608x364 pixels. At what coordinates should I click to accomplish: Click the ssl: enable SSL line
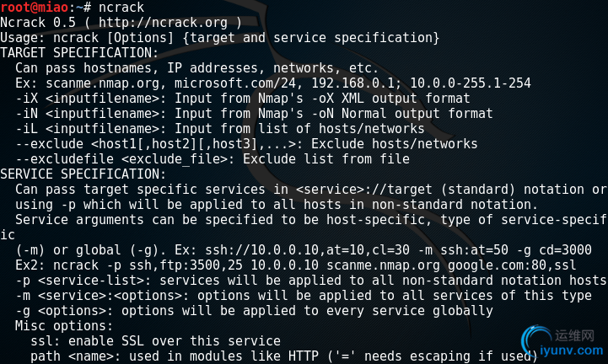click(x=155, y=341)
